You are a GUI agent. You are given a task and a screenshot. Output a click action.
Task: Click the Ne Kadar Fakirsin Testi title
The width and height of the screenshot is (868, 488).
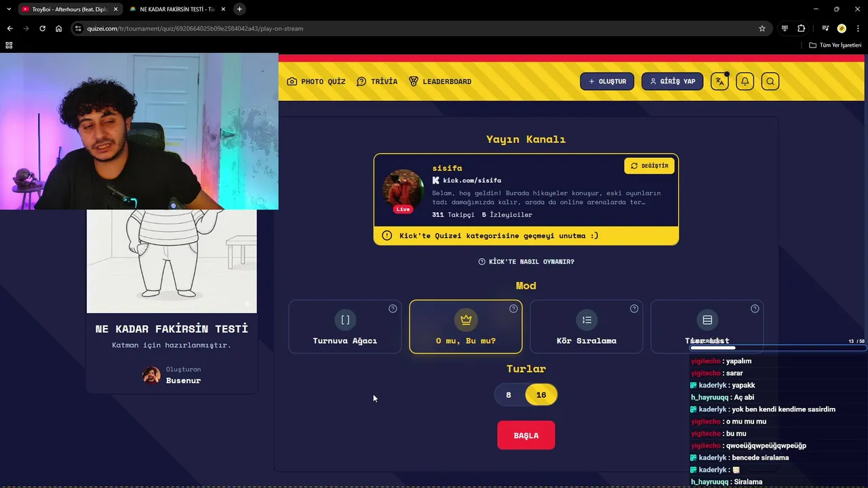pos(172,329)
